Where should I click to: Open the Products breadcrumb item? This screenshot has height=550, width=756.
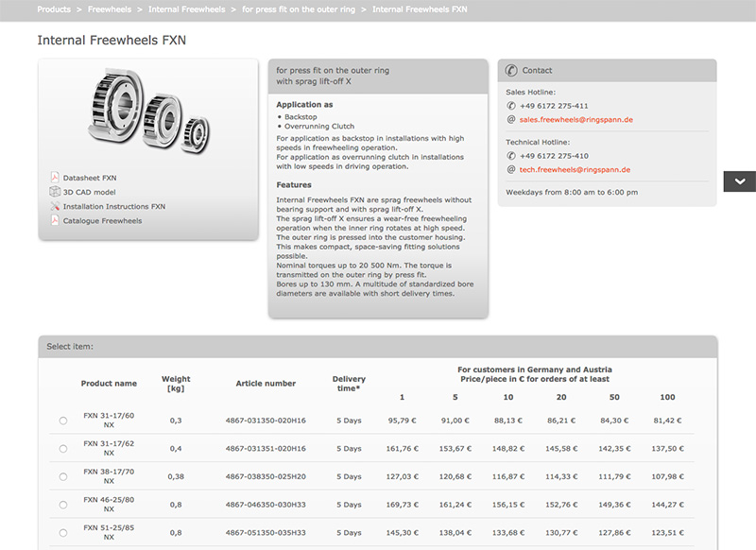pos(54,9)
